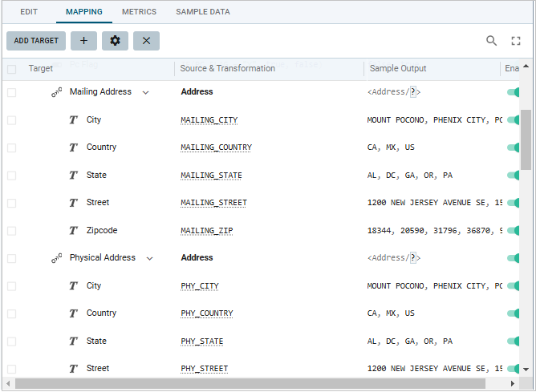The image size is (536, 392).
Task: Click the PHY_STATE source field
Action: coord(202,341)
